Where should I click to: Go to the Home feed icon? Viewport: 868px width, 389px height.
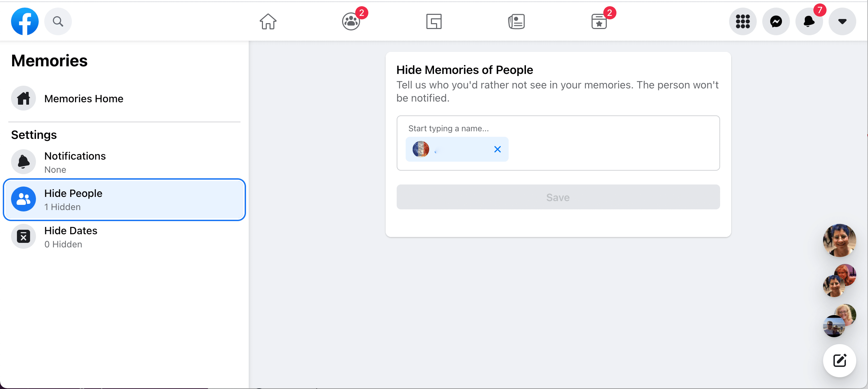click(x=268, y=21)
